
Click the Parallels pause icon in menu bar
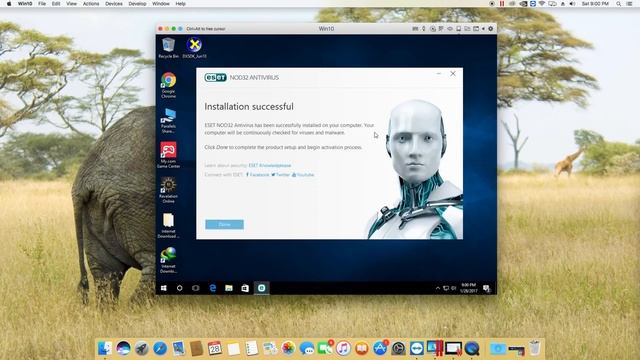click(x=502, y=4)
